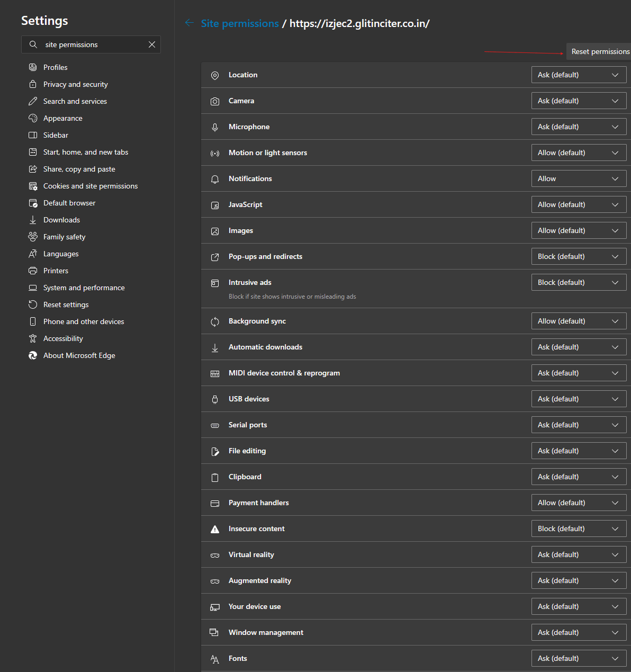Click the Notifications bell icon
Image resolution: width=631 pixels, height=672 pixels.
[215, 179]
